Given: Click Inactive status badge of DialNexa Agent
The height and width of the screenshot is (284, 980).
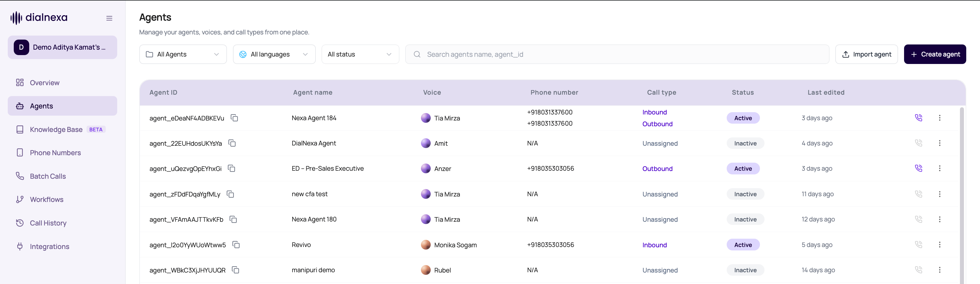Looking at the screenshot, I should [x=745, y=143].
